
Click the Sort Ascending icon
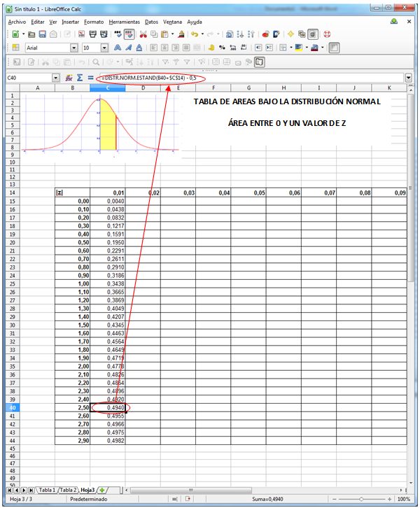(241, 34)
